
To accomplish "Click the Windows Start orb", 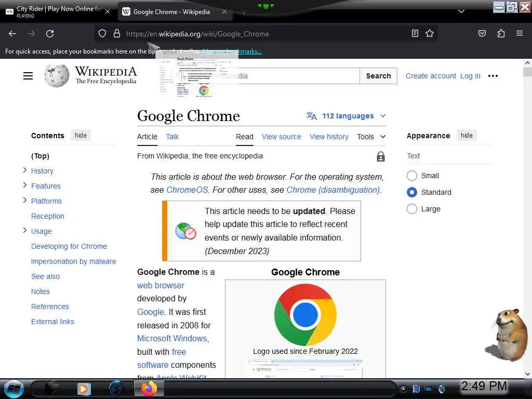I will tap(14, 389).
